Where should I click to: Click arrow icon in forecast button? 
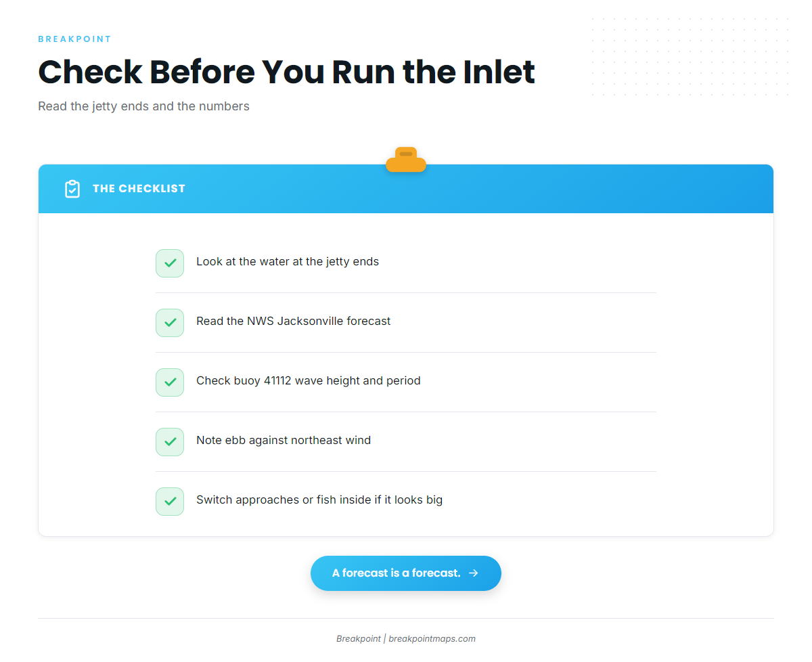474,573
